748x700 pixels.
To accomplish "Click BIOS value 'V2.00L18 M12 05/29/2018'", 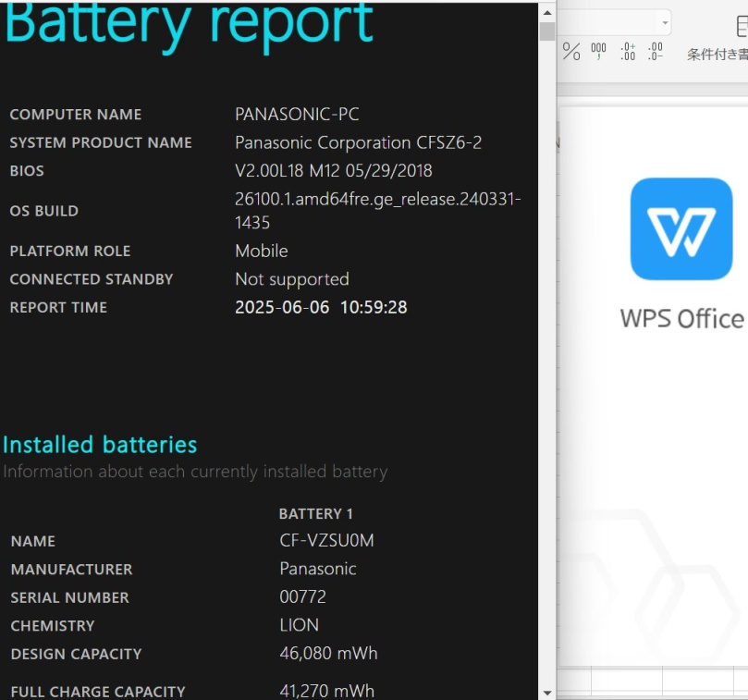I will click(334, 170).
